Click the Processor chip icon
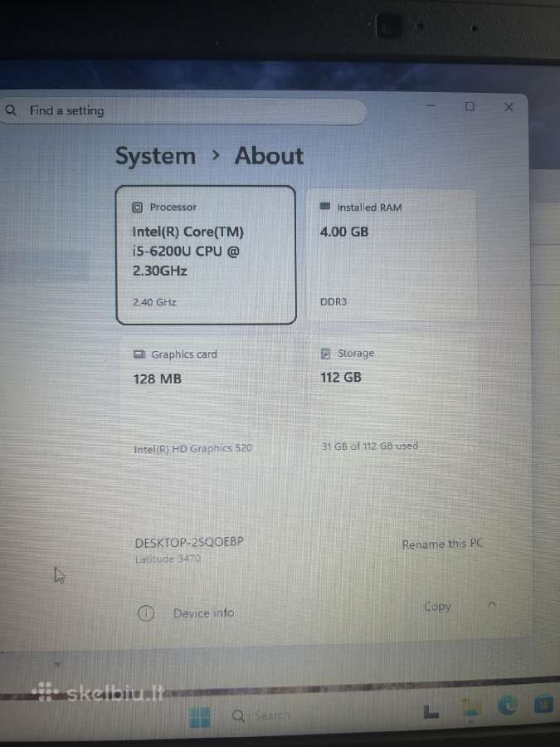Screen dimensions: 560x747 (137, 207)
